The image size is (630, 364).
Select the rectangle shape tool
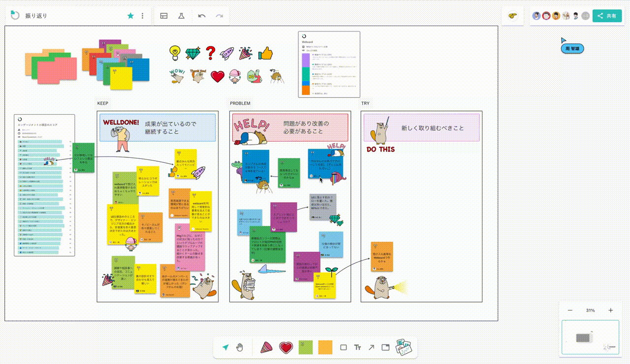coord(344,347)
